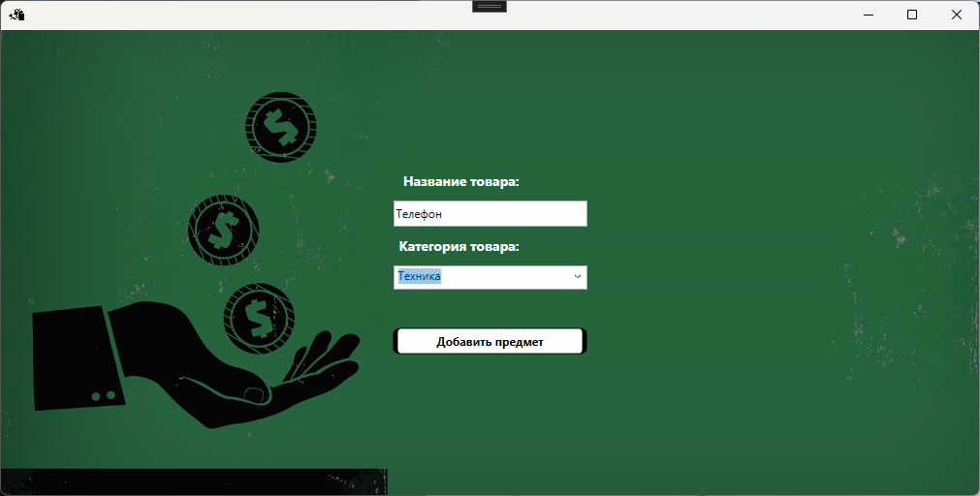Click the Добавить предмет button
Viewport: 980px width, 496px height.
click(x=490, y=342)
